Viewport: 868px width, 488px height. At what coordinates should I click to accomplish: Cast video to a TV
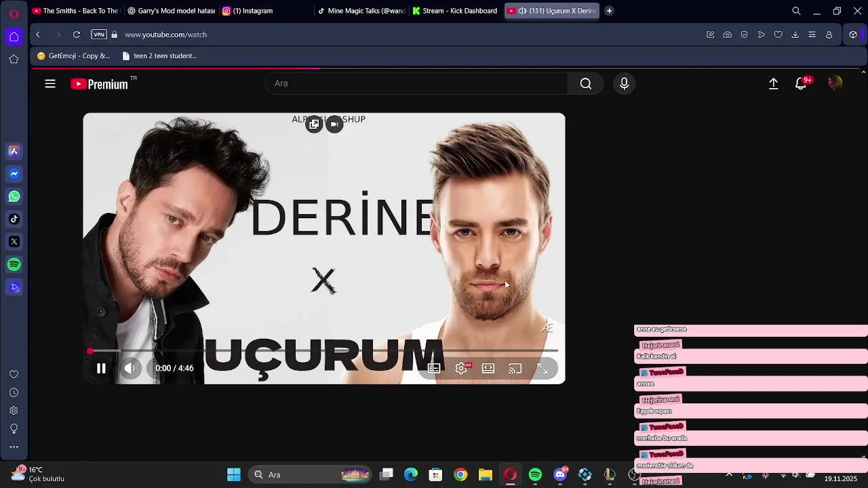515,368
